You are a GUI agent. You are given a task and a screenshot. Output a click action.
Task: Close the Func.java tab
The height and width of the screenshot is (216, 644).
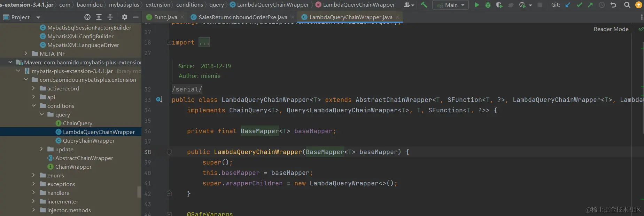coord(182,17)
